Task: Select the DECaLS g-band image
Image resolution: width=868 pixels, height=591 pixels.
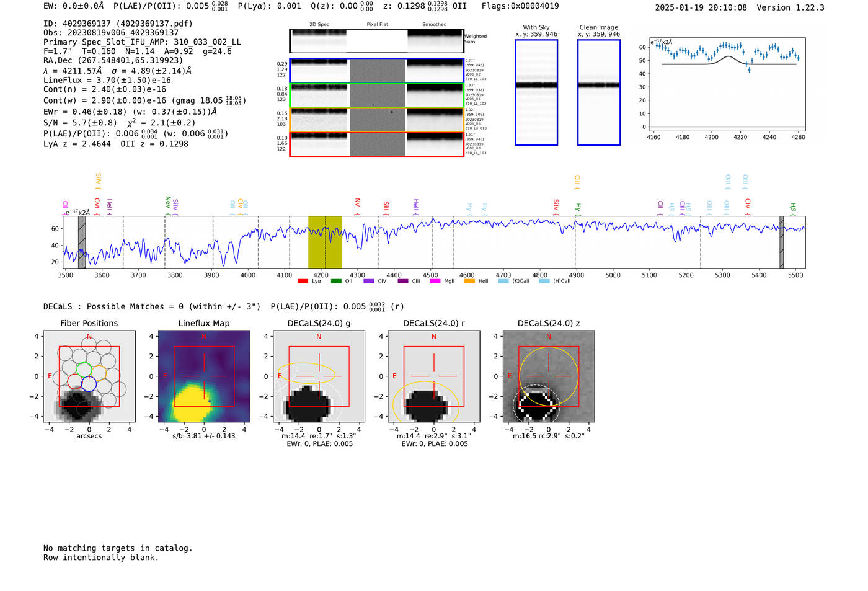Action: point(319,376)
